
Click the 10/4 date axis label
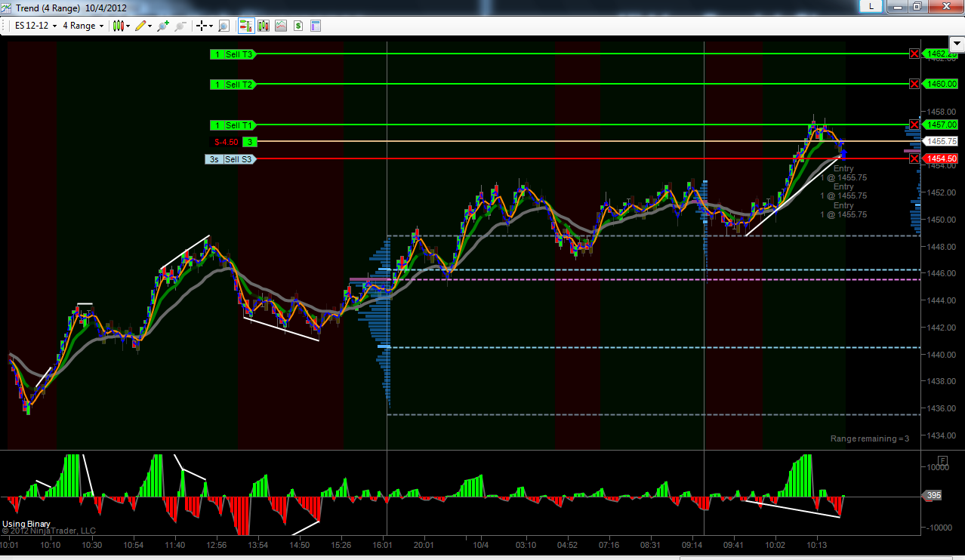480,544
